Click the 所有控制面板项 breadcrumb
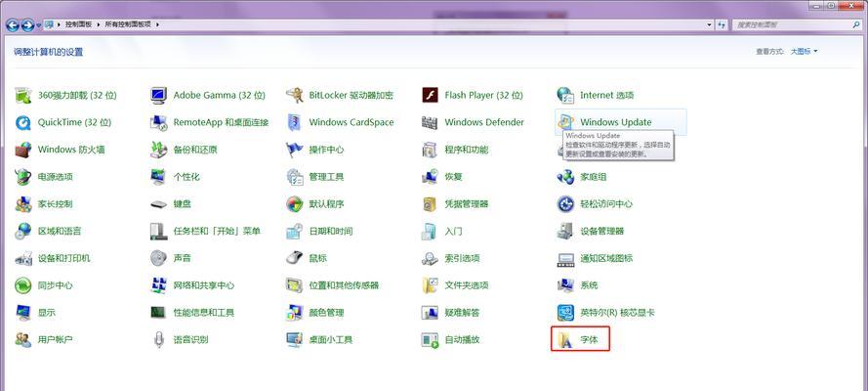The height and width of the screenshot is (391, 868). [x=129, y=24]
